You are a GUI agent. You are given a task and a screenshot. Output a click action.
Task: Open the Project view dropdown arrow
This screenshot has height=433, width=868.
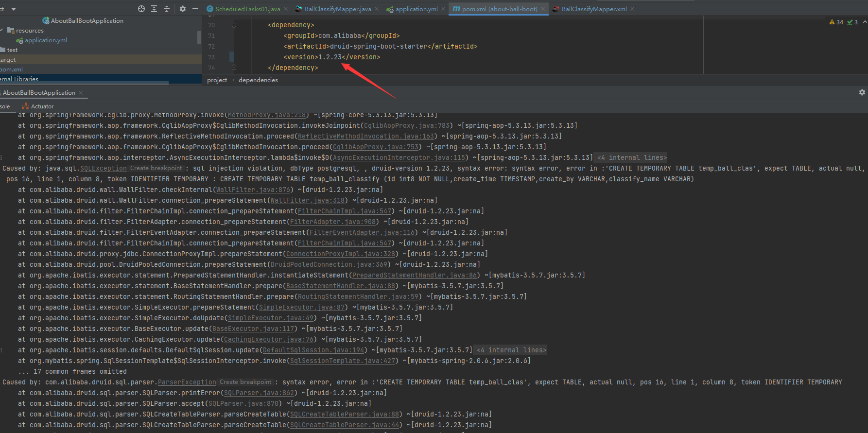point(14,9)
